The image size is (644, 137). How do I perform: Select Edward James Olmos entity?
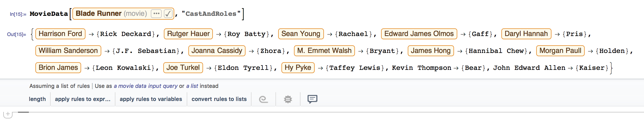coord(419,34)
